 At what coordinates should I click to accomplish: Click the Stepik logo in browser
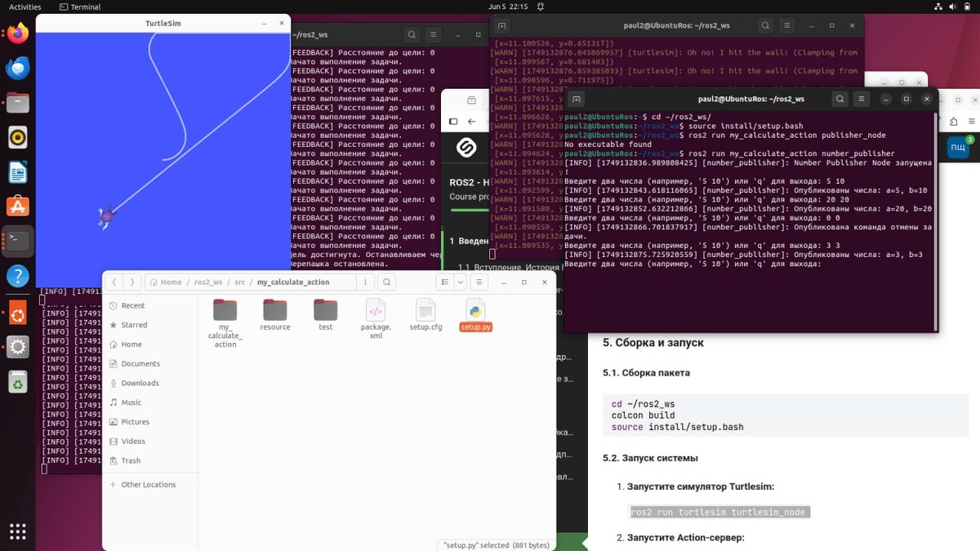pos(466,147)
